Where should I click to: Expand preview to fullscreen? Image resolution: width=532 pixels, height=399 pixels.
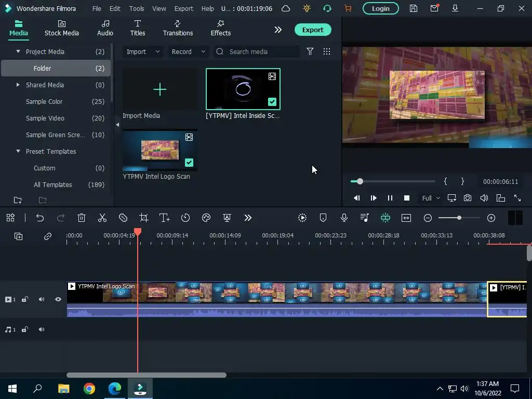517,198
